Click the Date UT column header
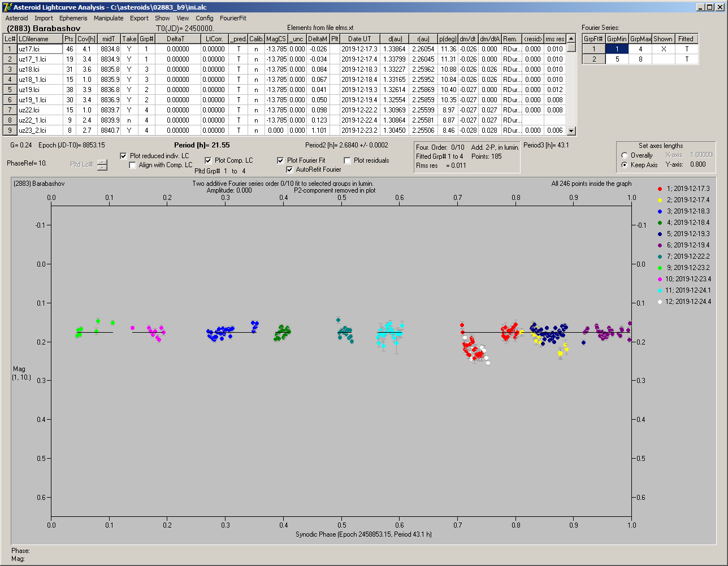The height and width of the screenshot is (566, 728). point(359,39)
